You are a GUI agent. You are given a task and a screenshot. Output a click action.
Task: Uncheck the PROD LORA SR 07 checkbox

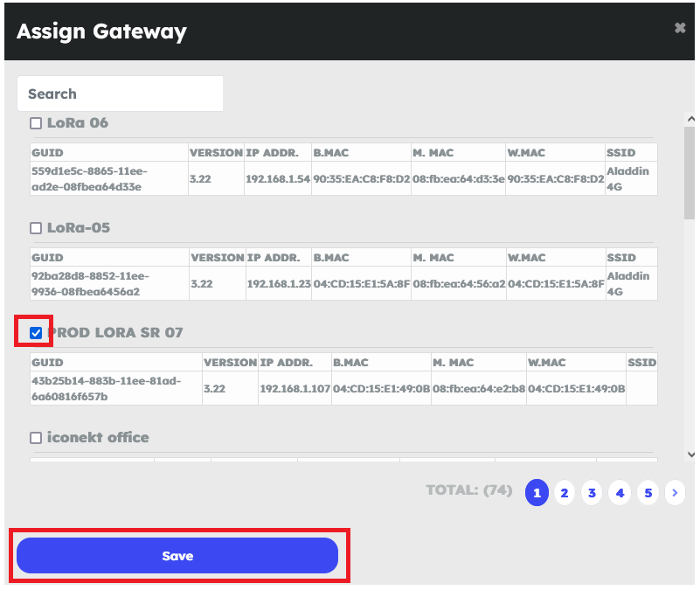[x=36, y=332]
